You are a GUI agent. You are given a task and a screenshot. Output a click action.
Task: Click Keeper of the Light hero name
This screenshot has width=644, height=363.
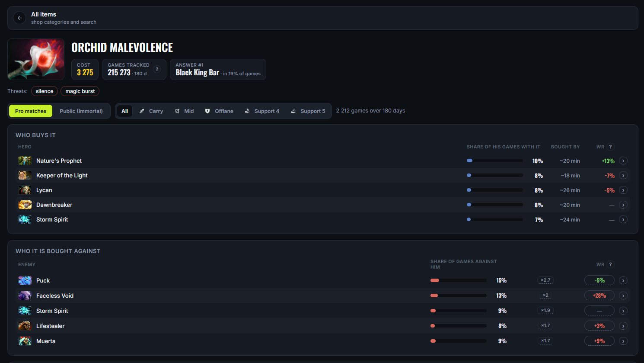[x=62, y=175]
